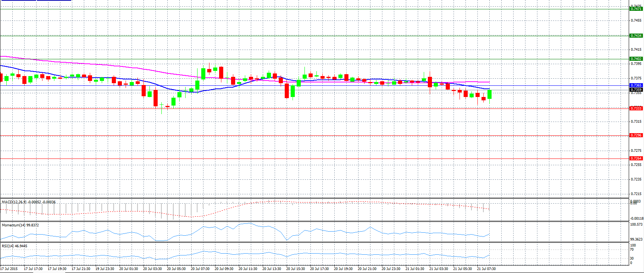Click the 99.3623 Momentum scale value
644x273 pixels.
click(636, 239)
